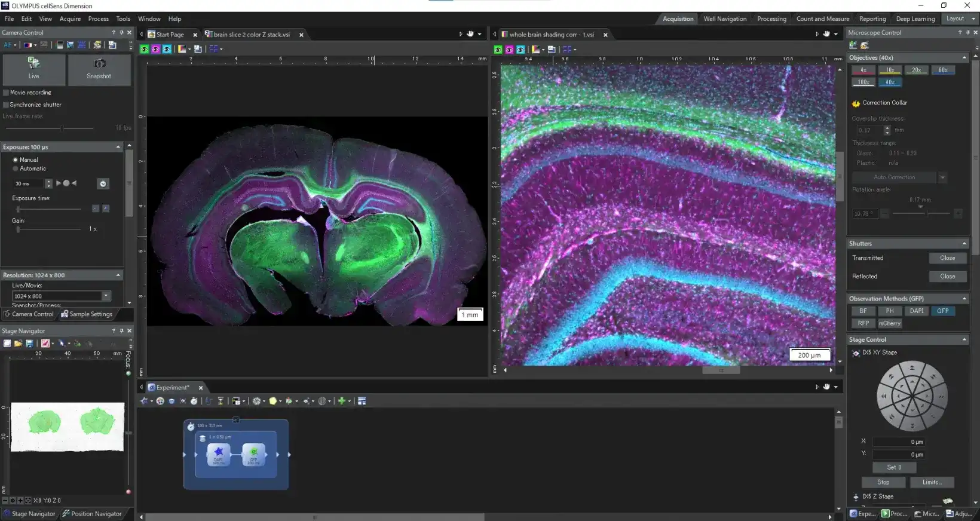
Task: Click the stage X position field
Action: (898, 442)
